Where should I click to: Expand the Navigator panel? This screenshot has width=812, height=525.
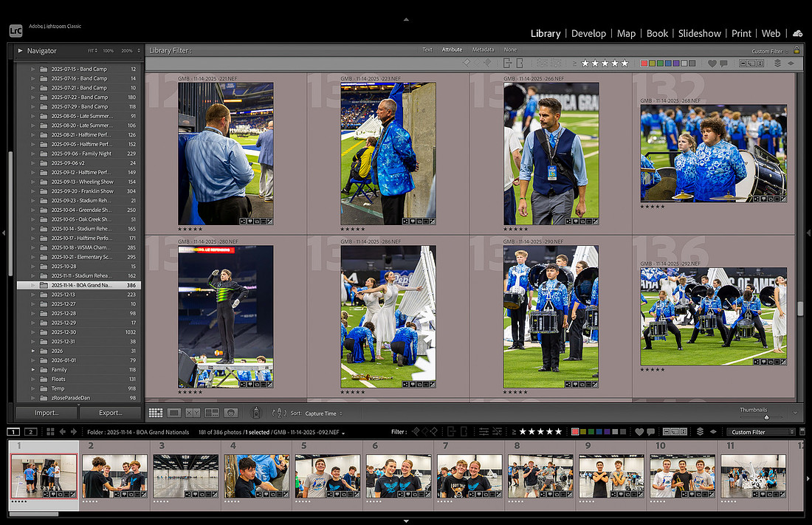coord(20,51)
